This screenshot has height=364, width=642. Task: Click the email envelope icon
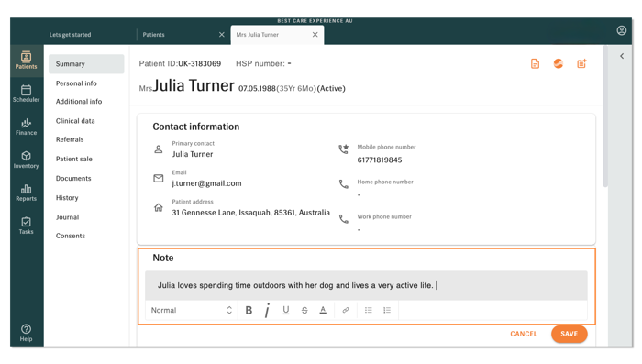click(x=159, y=179)
